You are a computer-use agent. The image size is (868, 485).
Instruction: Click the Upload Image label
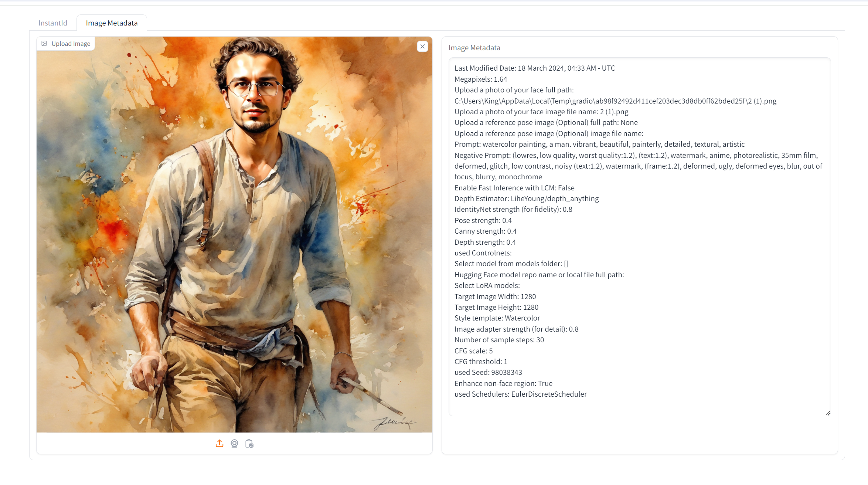(x=71, y=43)
